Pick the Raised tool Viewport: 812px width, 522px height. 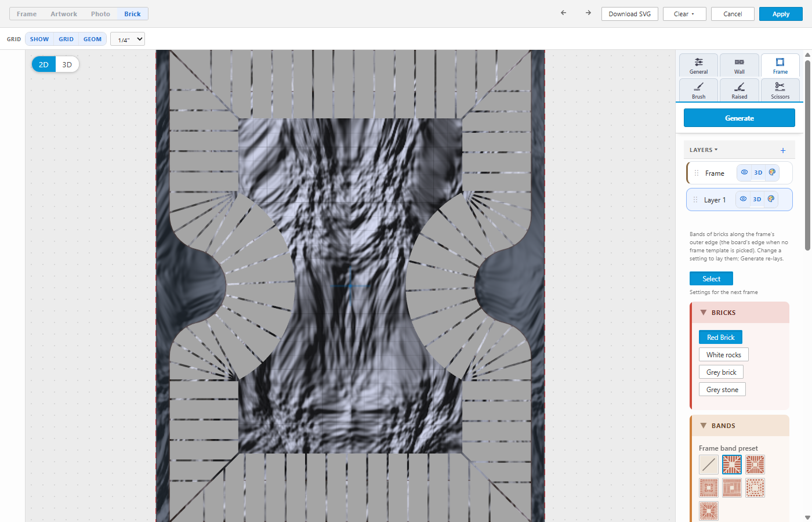click(739, 90)
